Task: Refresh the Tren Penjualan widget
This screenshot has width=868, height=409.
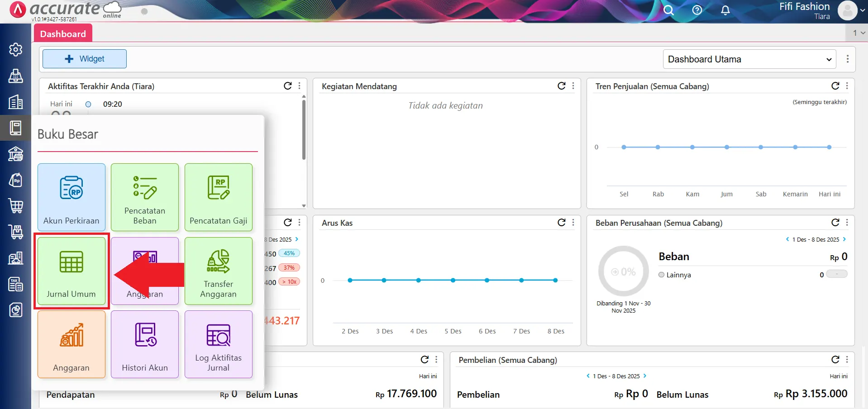Action: pyautogui.click(x=835, y=86)
